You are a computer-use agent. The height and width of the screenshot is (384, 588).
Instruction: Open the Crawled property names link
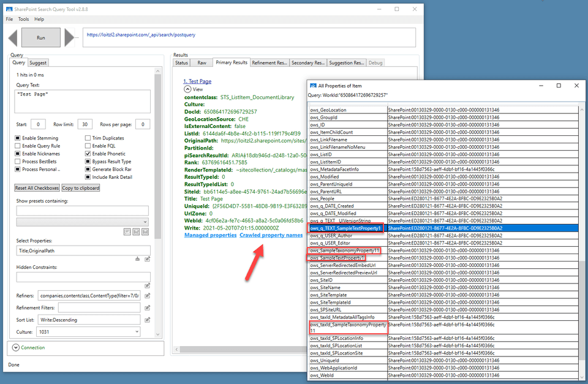[271, 235]
